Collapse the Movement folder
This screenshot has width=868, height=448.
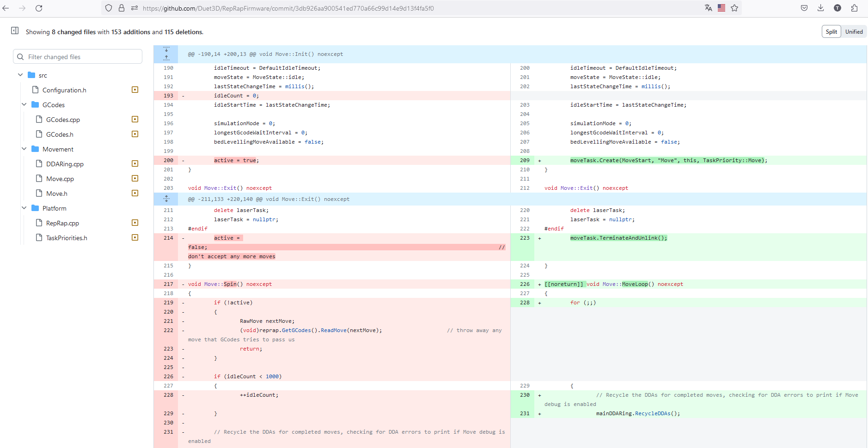(24, 149)
